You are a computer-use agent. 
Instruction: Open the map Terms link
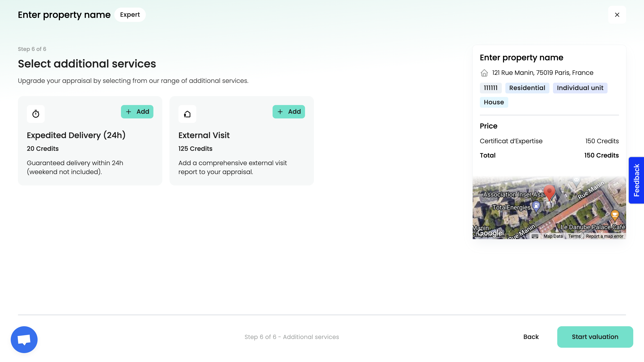coord(574,236)
